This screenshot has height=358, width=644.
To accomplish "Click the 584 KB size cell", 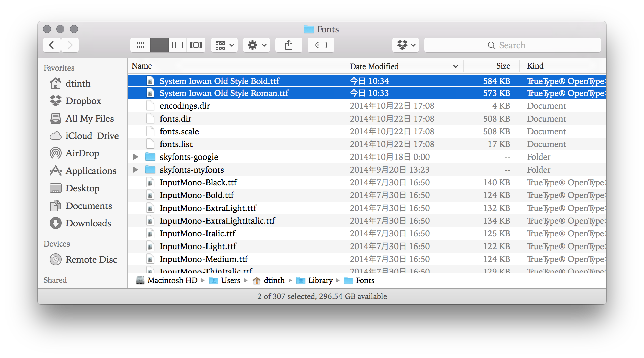I will [x=496, y=81].
